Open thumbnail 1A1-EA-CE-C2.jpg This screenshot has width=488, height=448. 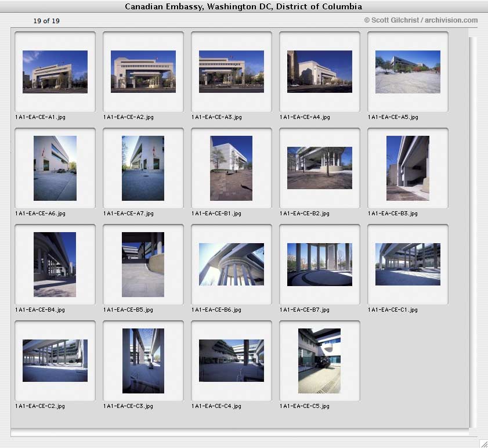point(55,360)
